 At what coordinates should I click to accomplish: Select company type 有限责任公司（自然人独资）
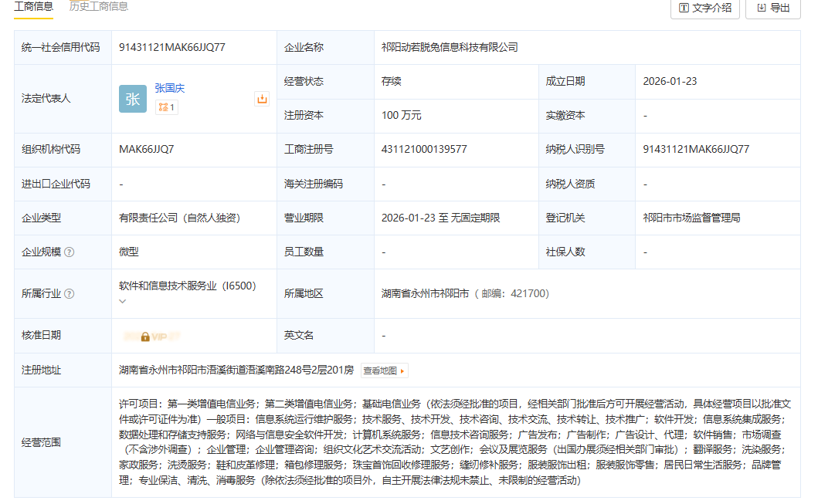pos(179,218)
